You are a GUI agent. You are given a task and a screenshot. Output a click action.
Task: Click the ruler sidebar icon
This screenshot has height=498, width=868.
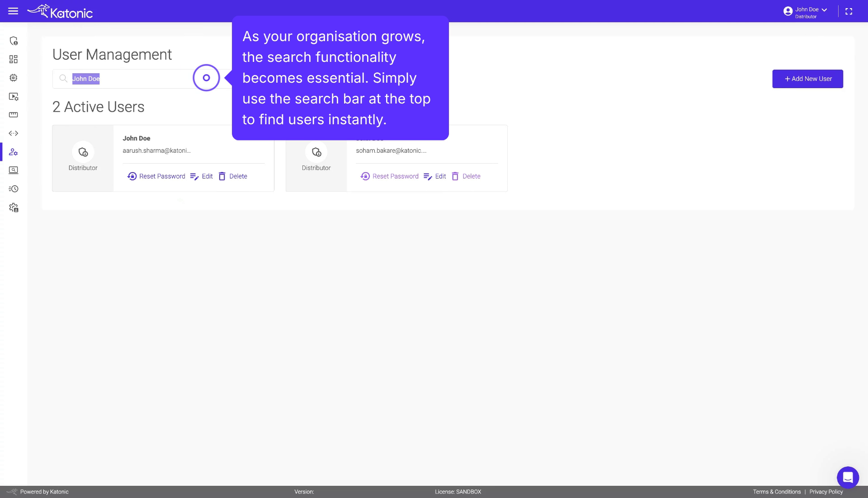14,115
